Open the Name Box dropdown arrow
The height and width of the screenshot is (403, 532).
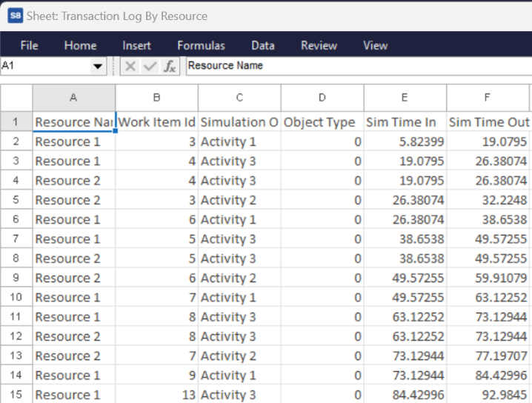point(98,66)
